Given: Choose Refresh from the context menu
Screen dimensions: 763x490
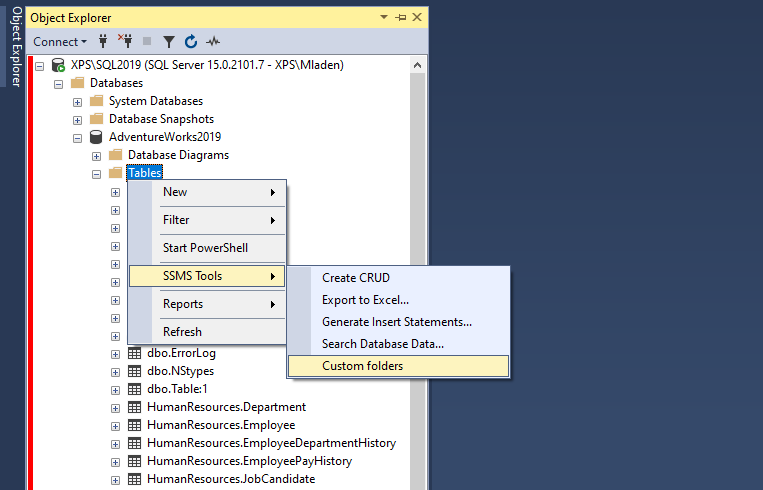Looking at the screenshot, I should 207,332.
